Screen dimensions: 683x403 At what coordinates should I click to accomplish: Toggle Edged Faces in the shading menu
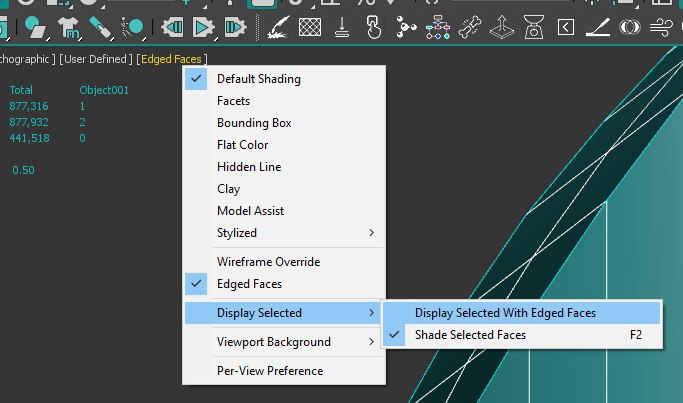[x=284, y=284]
